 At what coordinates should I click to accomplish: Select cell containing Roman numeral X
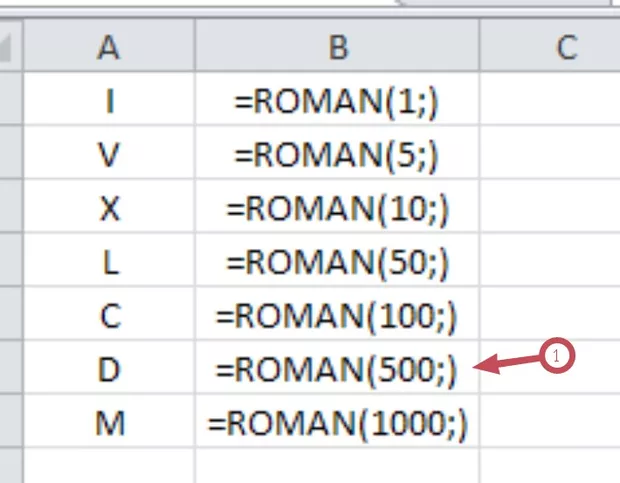(x=109, y=208)
